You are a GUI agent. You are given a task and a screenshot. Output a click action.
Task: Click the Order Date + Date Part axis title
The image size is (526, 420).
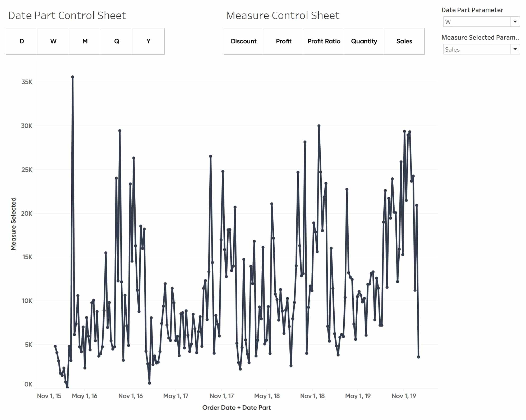click(x=236, y=407)
